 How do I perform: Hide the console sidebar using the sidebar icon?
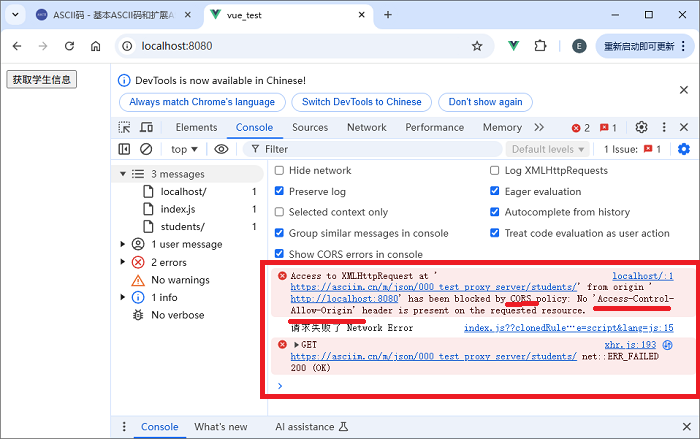point(124,149)
